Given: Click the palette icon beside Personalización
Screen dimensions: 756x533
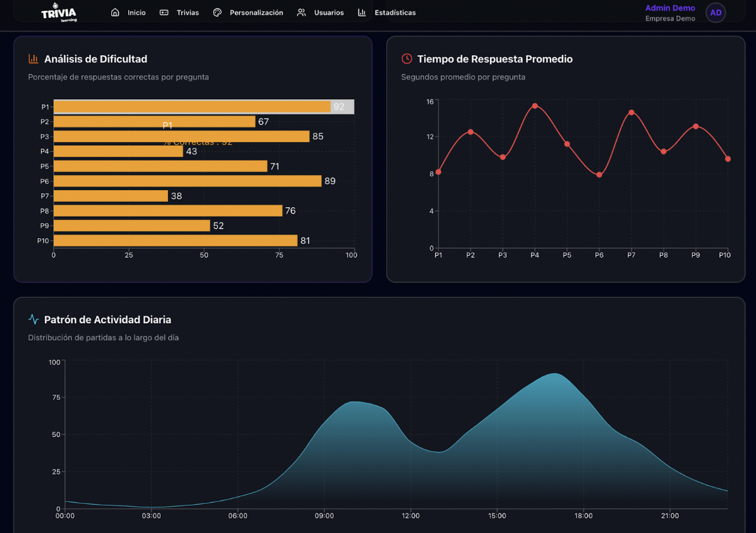Looking at the screenshot, I should point(217,13).
